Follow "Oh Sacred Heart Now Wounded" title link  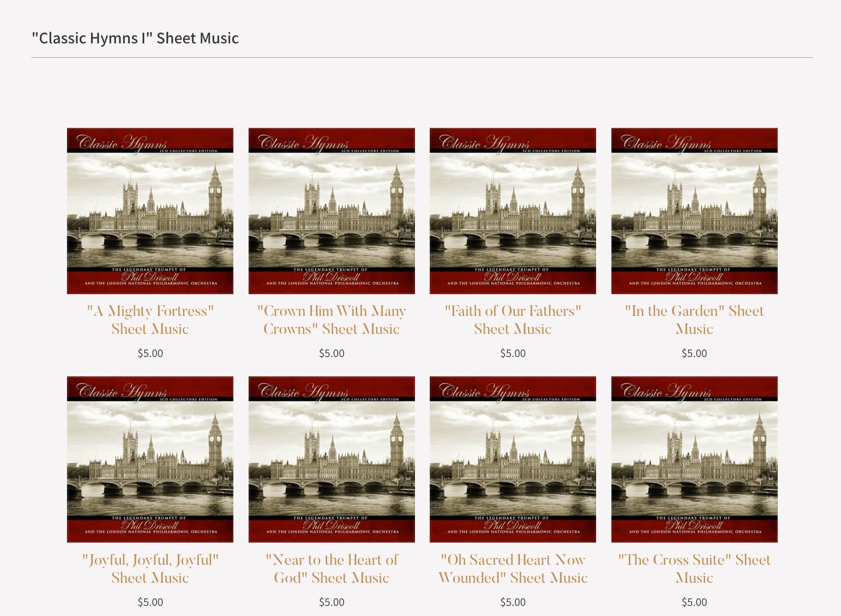pyautogui.click(x=513, y=568)
